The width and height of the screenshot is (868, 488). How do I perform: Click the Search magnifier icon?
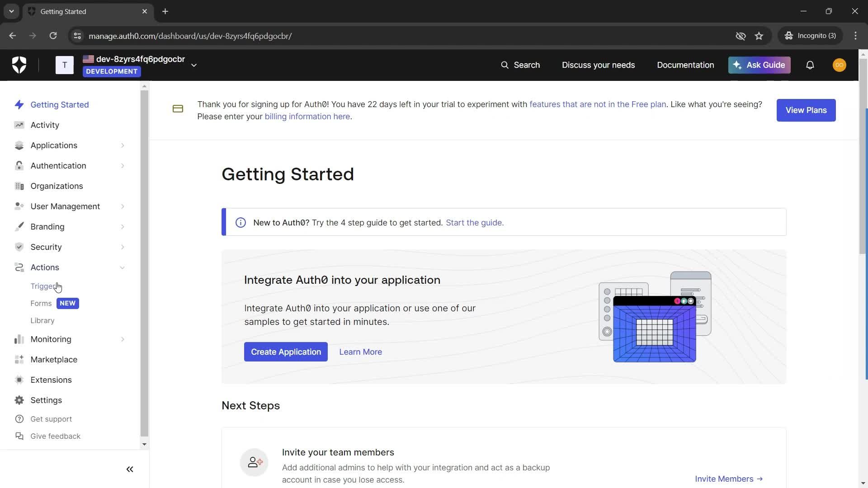(505, 65)
